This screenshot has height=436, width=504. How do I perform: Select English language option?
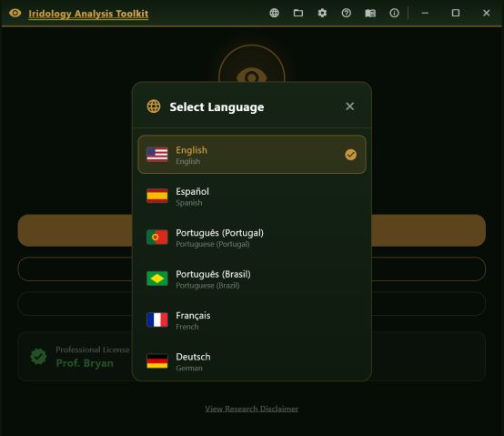coord(252,155)
